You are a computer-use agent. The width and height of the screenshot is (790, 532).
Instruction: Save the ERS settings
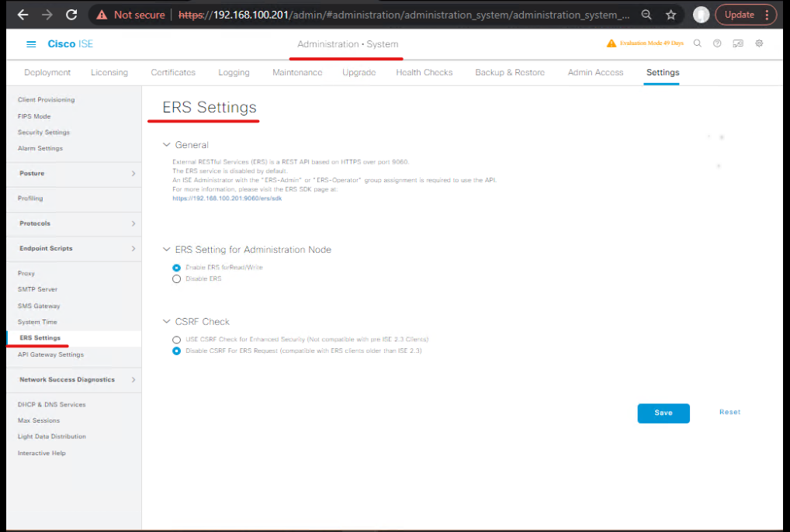click(664, 413)
